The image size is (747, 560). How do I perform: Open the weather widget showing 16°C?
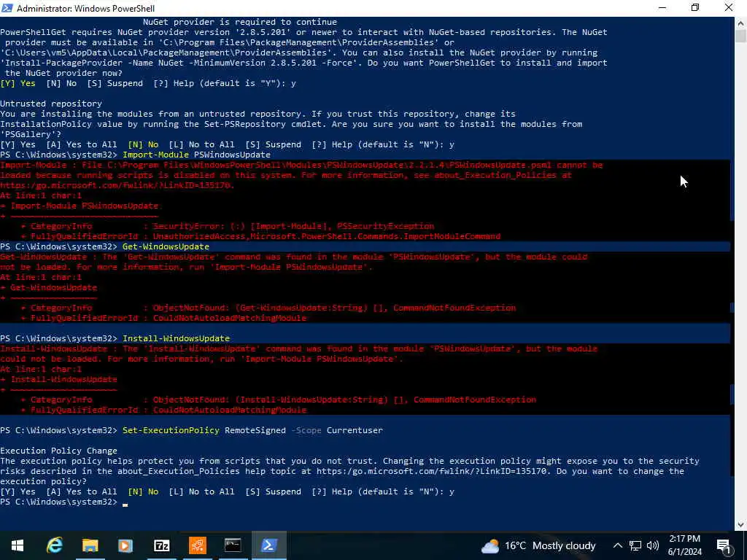coord(538,545)
